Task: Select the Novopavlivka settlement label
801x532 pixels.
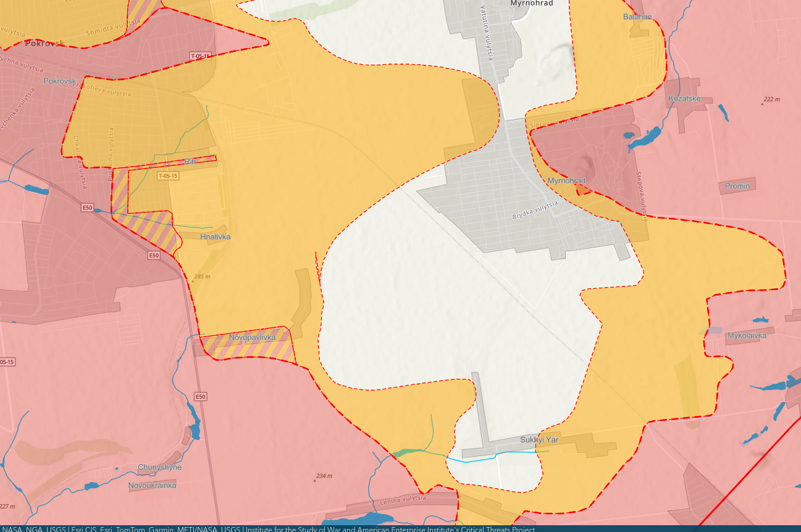Action: (252, 338)
